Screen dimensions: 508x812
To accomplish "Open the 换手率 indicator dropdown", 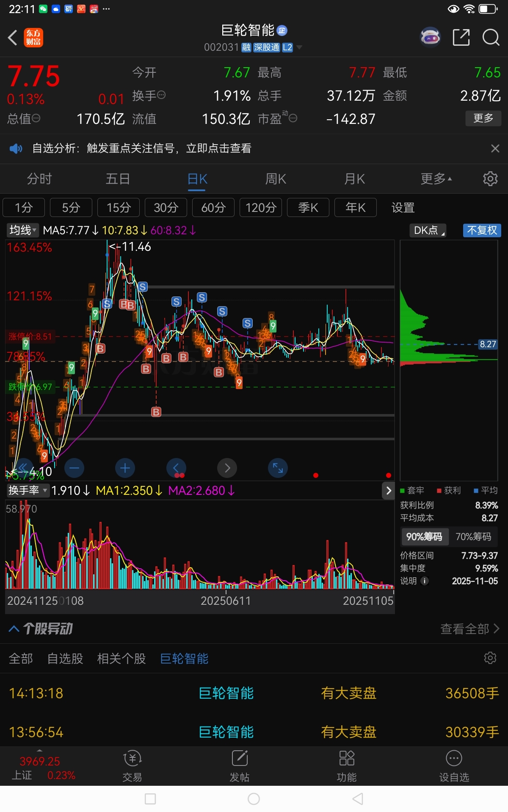I will point(28,490).
